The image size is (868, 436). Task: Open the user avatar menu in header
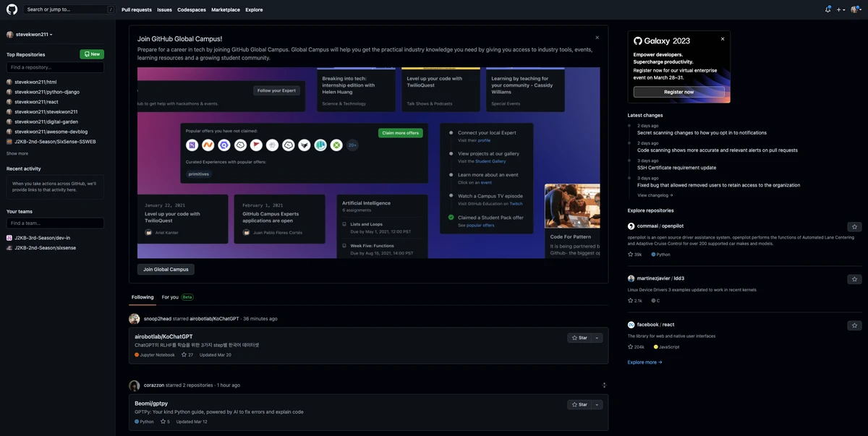[855, 9]
